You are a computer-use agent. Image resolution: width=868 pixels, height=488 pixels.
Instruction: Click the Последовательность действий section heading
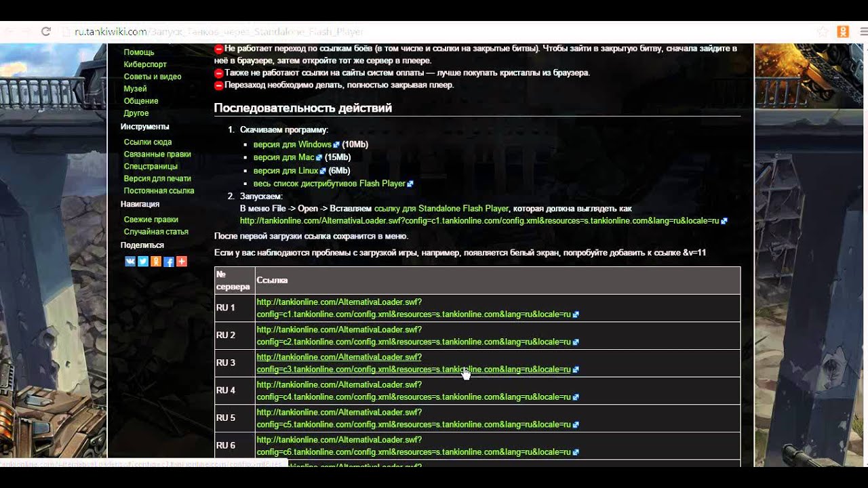pyautogui.click(x=303, y=108)
